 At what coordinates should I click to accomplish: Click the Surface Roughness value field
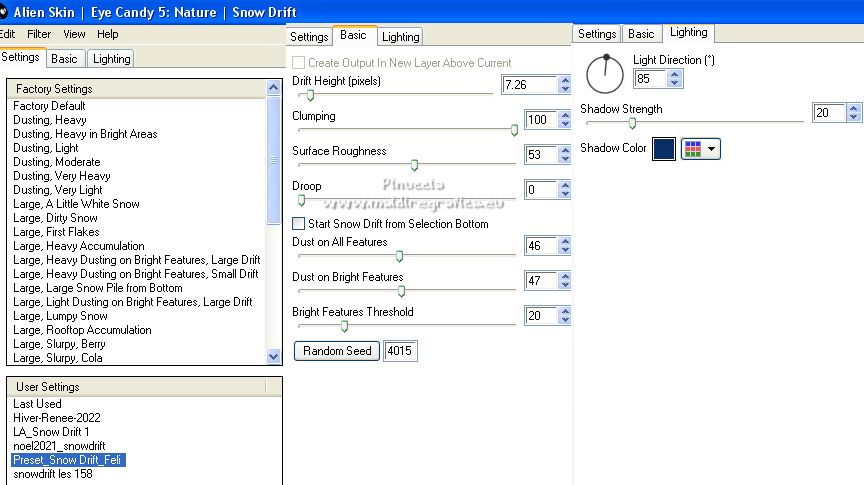point(541,155)
